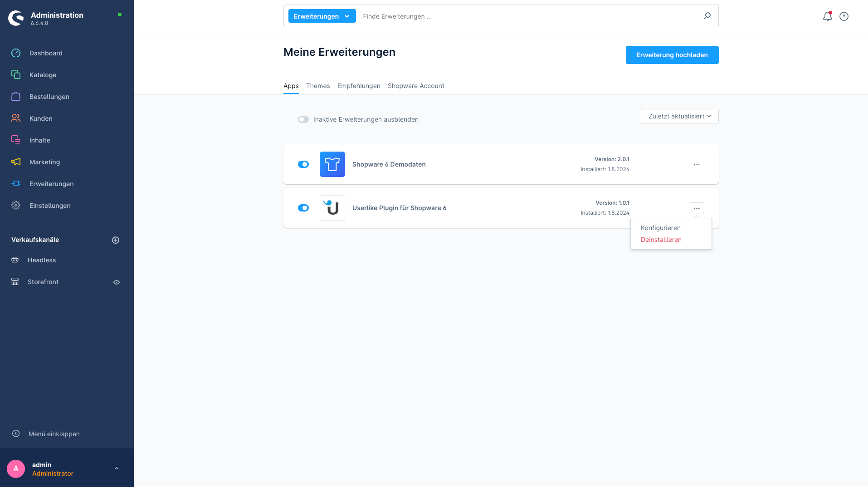868x487 pixels.
Task: Click the Shopware 6 Demodaten t-shirt icon
Action: [332, 164]
